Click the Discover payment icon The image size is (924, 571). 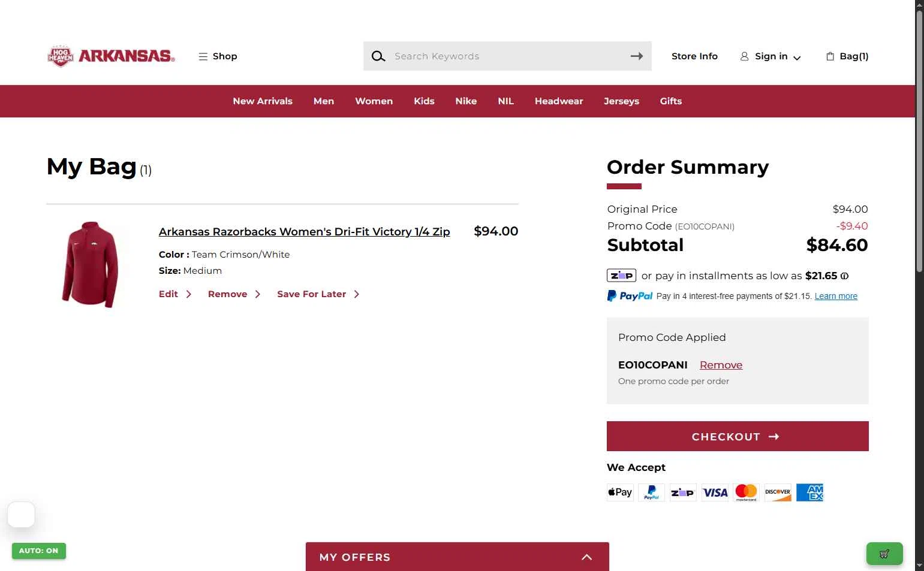[778, 493]
